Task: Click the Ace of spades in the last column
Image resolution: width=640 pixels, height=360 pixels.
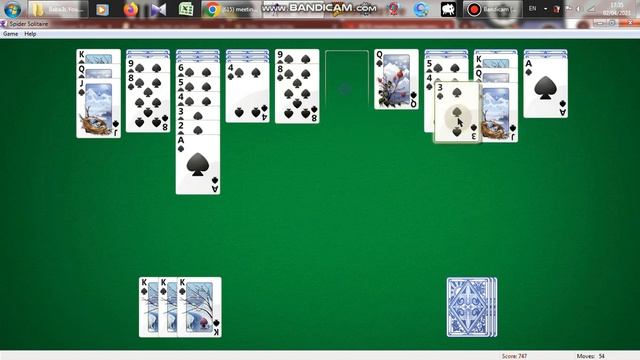Action: (546, 88)
